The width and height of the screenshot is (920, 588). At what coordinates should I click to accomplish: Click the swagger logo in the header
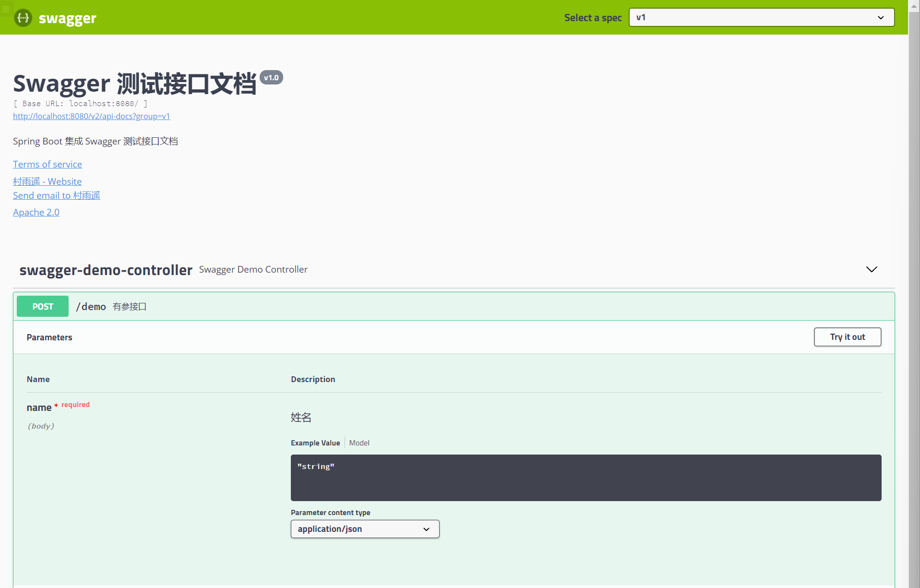click(55, 18)
